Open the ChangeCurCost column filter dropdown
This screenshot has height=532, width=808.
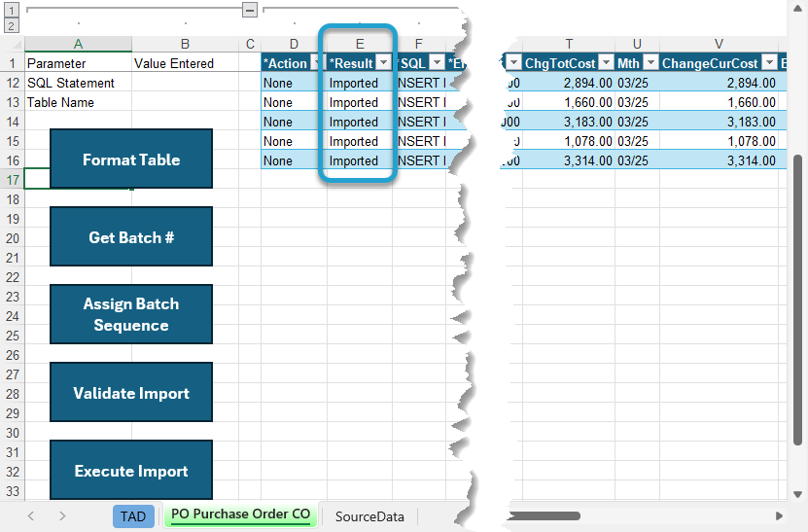[769, 63]
